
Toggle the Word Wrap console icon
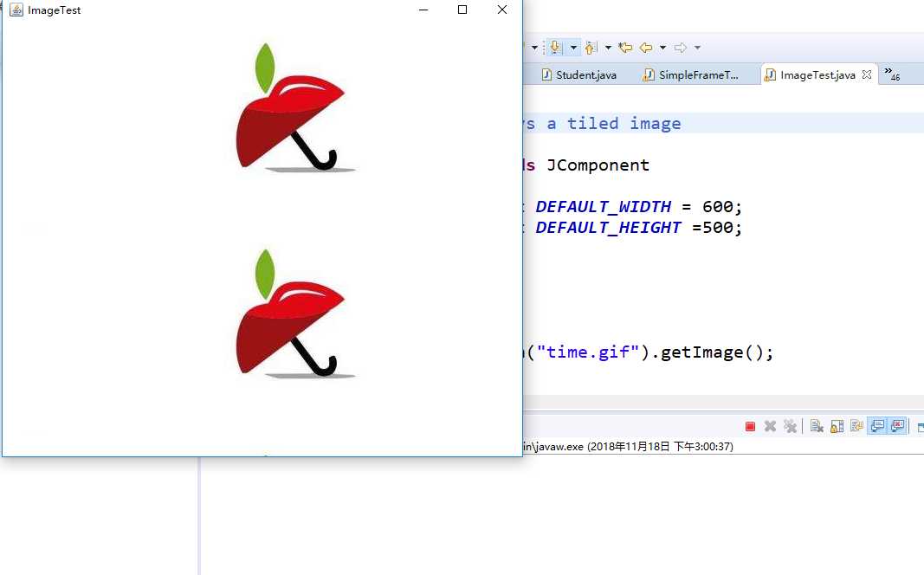pyautogui.click(x=856, y=426)
